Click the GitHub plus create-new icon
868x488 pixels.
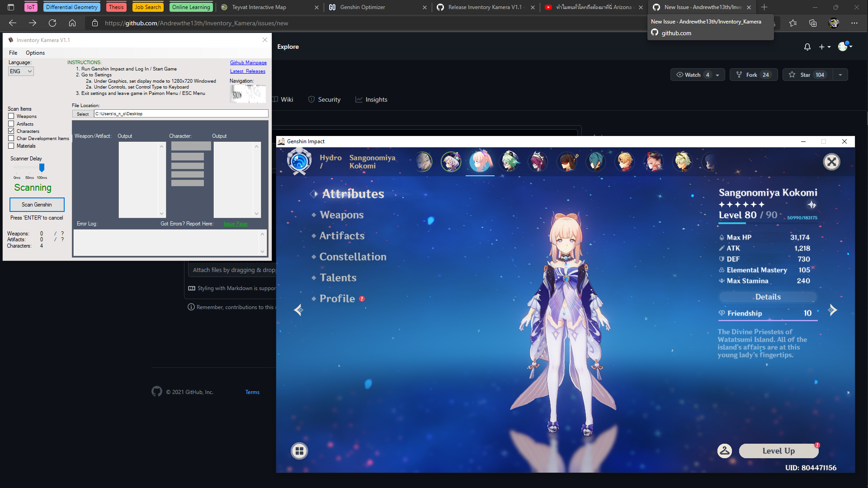click(x=825, y=47)
